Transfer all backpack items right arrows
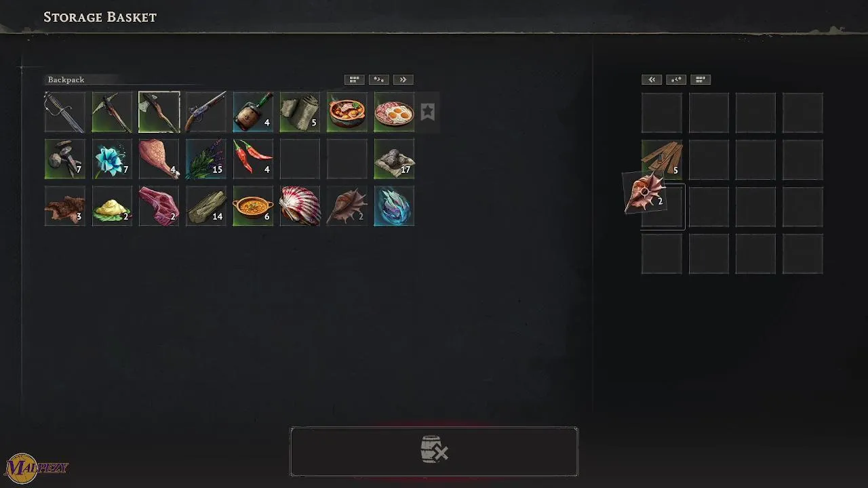The image size is (868, 488). coord(403,79)
